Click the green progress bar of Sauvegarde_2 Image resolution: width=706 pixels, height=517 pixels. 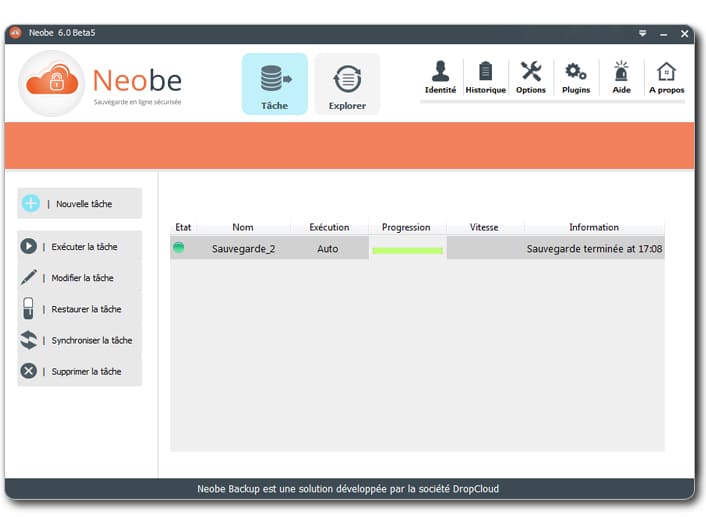pyautogui.click(x=407, y=251)
